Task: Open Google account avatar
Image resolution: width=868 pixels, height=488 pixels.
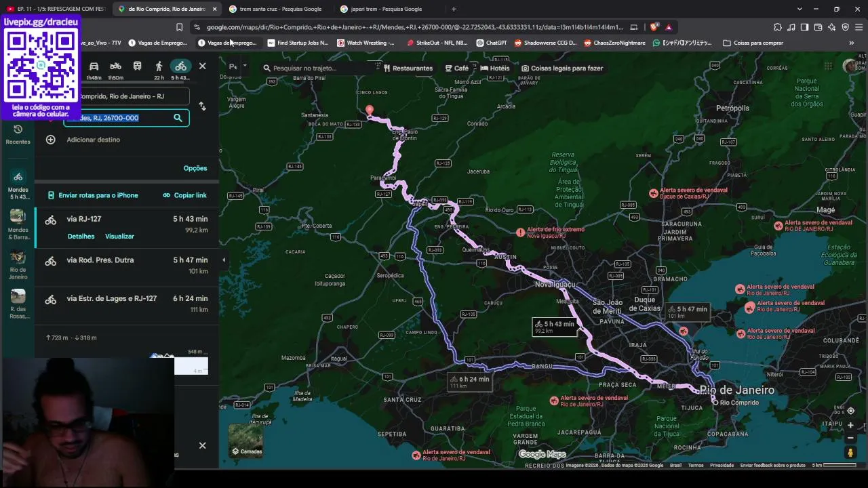Action: tap(850, 66)
